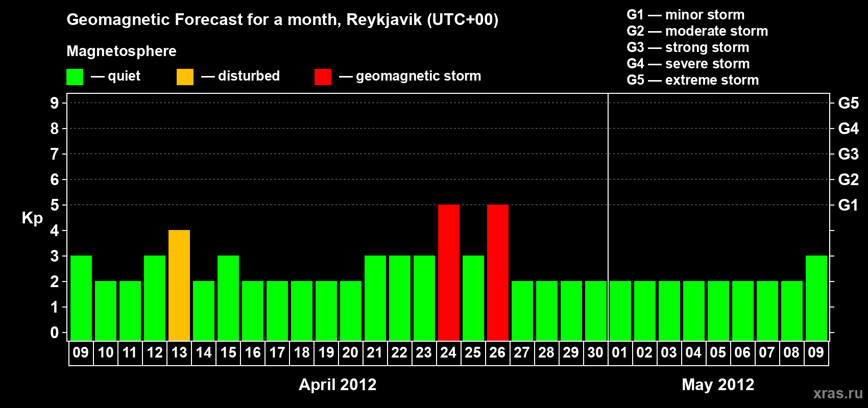The height and width of the screenshot is (408, 868).
Task: Click the date label 26 on the axis
Action: (498, 352)
